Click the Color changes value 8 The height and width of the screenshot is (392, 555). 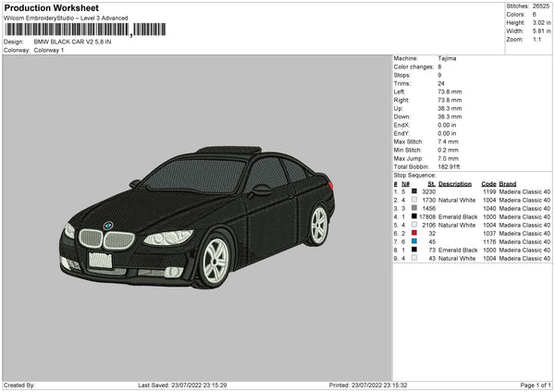click(439, 67)
